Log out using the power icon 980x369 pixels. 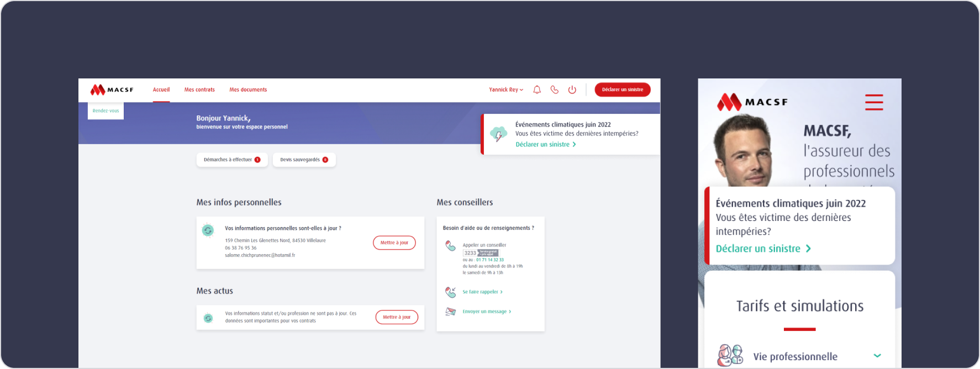[x=572, y=89]
